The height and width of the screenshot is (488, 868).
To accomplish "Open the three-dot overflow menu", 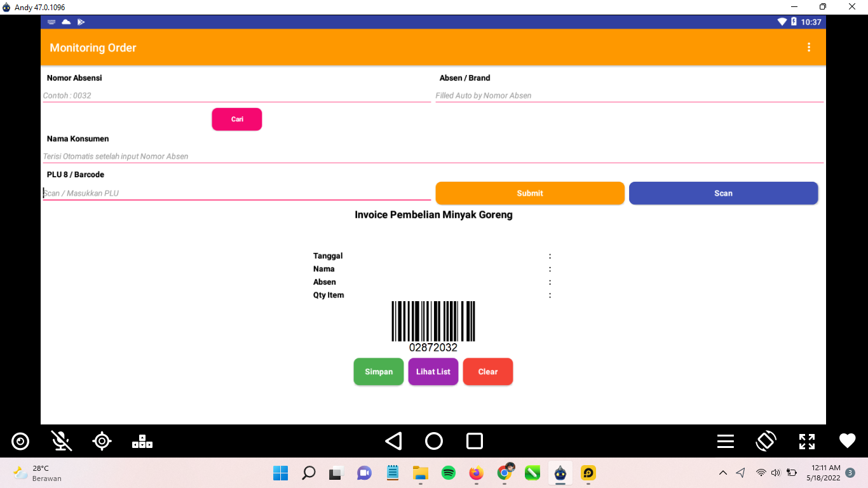I will click(x=808, y=48).
